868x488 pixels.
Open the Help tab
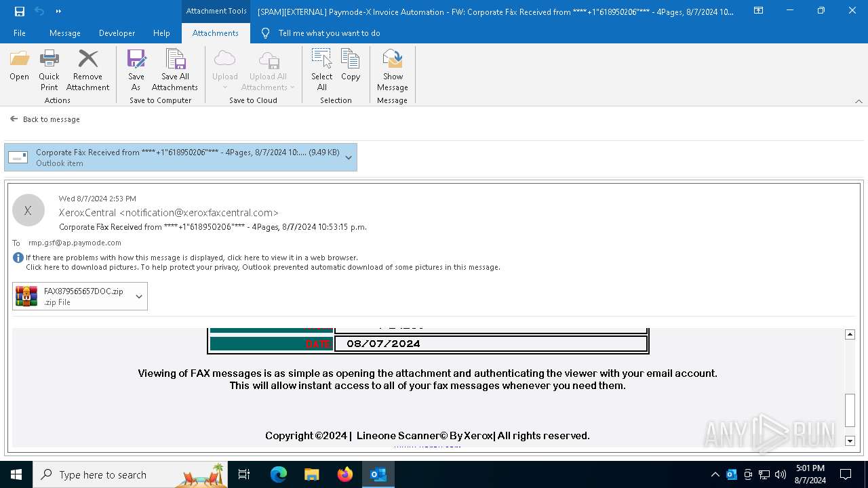pos(161,33)
